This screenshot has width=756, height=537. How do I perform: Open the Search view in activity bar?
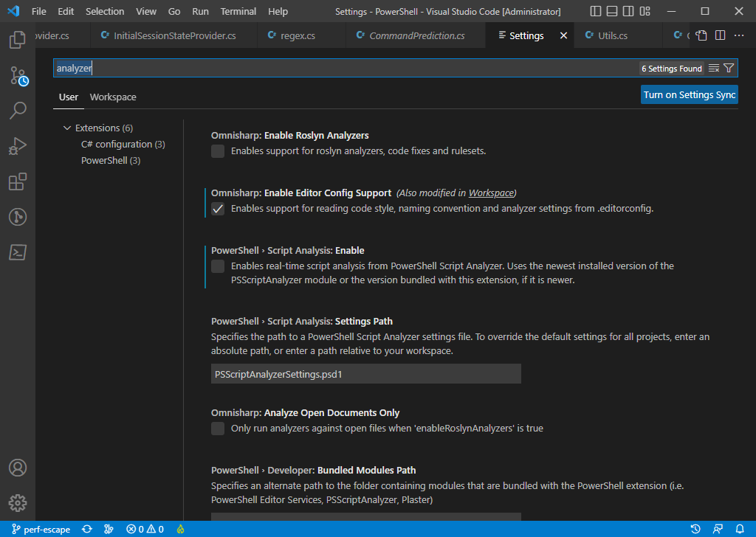[18, 111]
